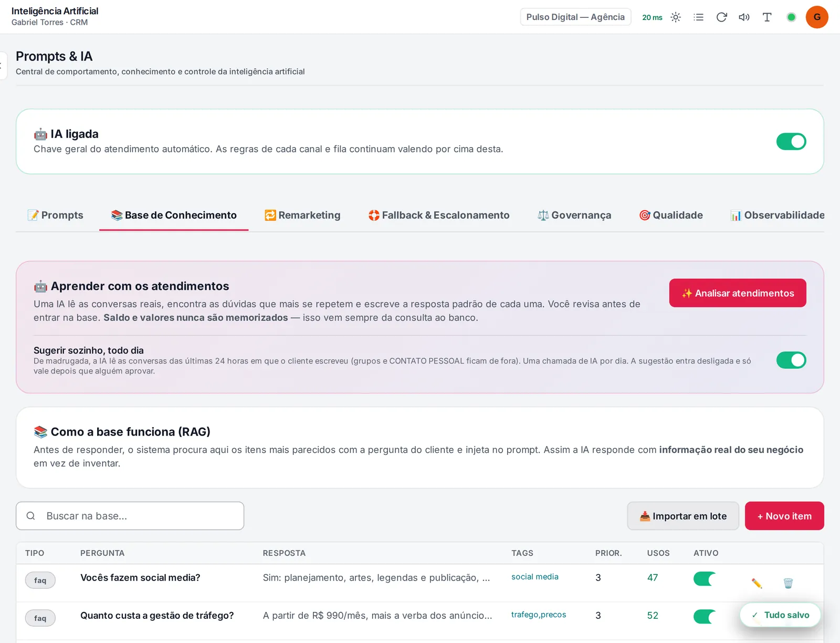Click the answer starting "A partir de R$ 990/mês"
The width and height of the screenshot is (840, 643).
[x=377, y=616]
